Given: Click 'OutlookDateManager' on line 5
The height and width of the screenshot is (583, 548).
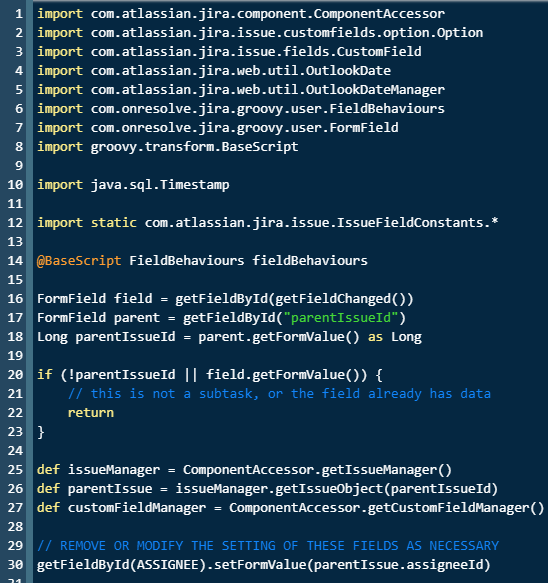Looking at the screenshot, I should click(375, 90).
